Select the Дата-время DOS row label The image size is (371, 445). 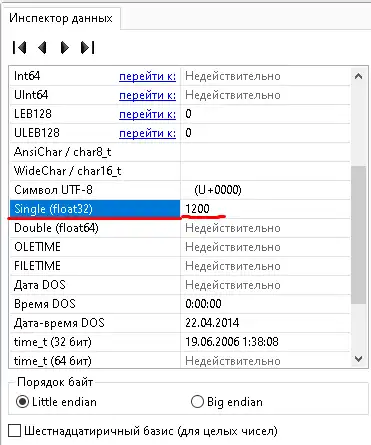59,323
